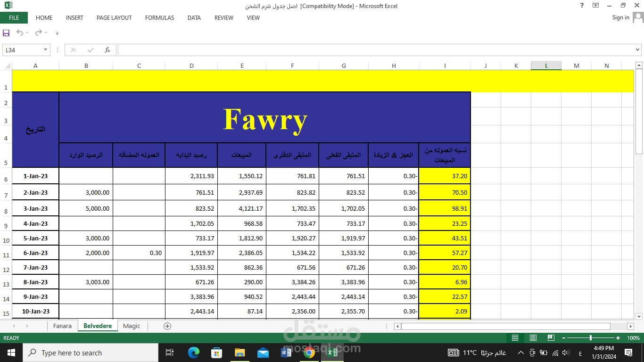The width and height of the screenshot is (644, 362).
Task: Open the DATA ribbon tab
Action: [x=194, y=18]
